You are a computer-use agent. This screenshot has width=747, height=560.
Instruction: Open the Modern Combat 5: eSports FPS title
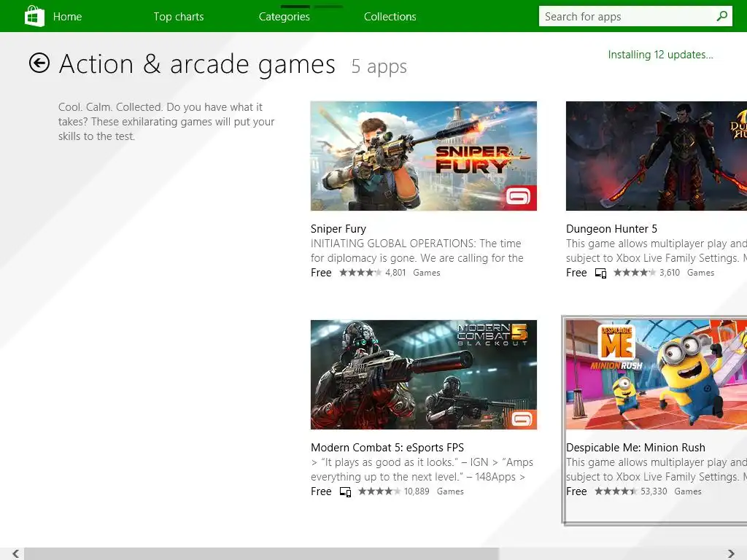coord(387,448)
